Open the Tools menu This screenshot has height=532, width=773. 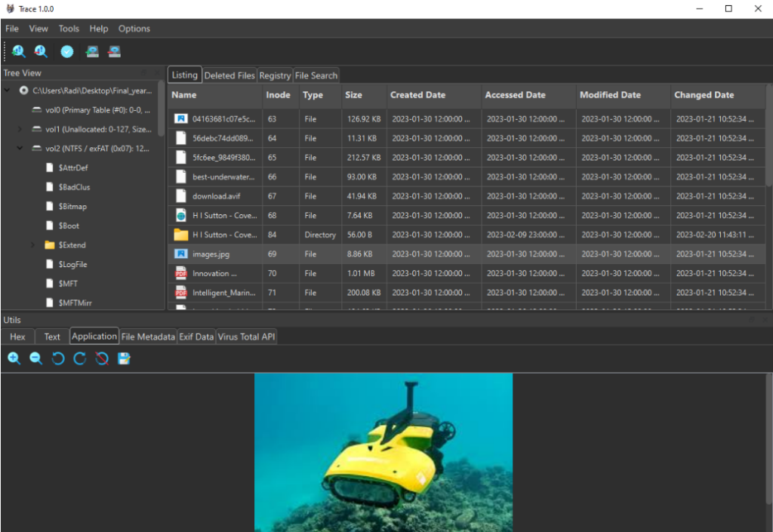[x=69, y=29]
